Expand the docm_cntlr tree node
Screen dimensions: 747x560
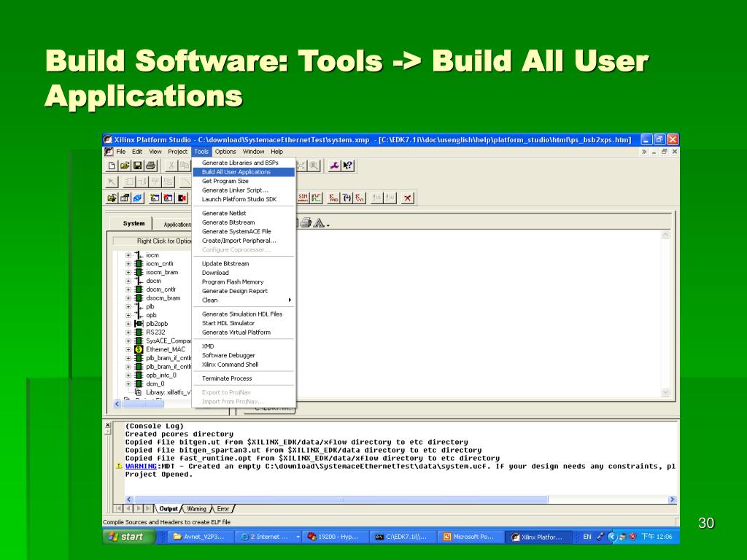128,289
